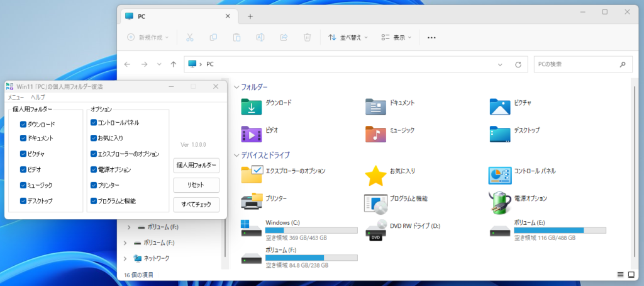The width and height of the screenshot is (644, 286).
Task: Open the address bar history dropdown
Action: click(500, 65)
